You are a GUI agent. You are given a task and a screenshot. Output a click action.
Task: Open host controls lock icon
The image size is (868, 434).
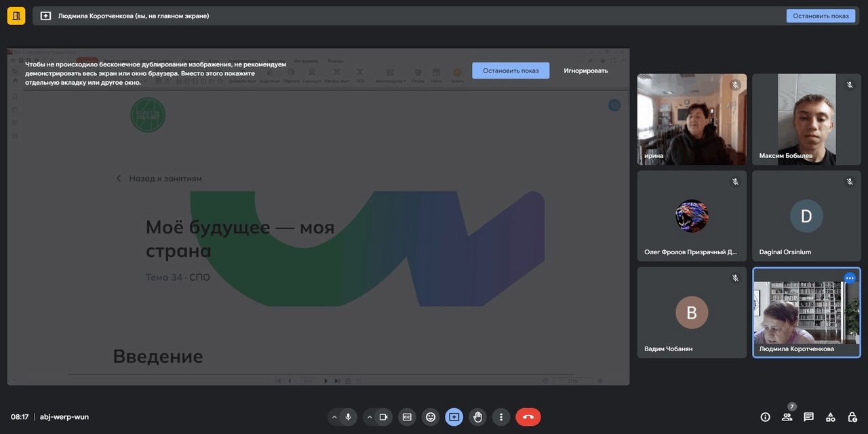(x=852, y=417)
